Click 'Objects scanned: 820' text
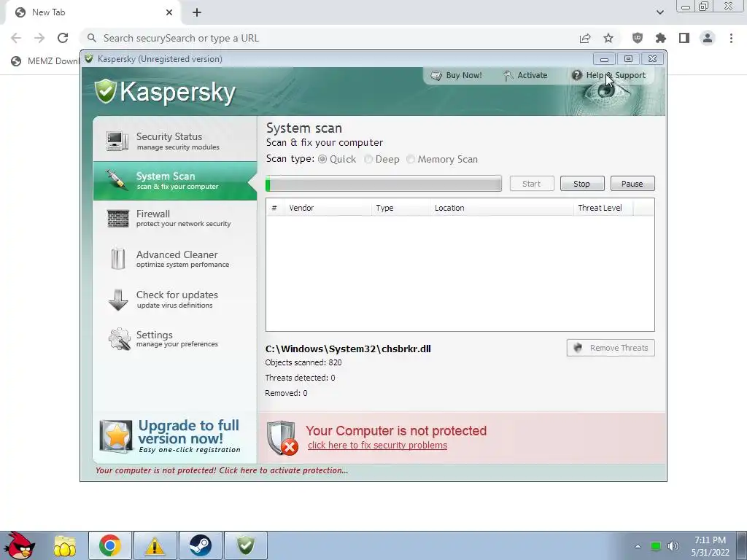The image size is (747, 560). pyautogui.click(x=303, y=362)
